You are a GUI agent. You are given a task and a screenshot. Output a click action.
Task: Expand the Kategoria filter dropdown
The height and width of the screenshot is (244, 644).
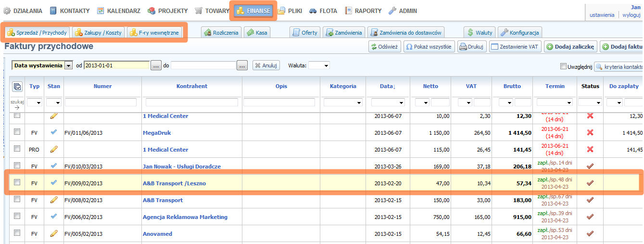tap(343, 102)
